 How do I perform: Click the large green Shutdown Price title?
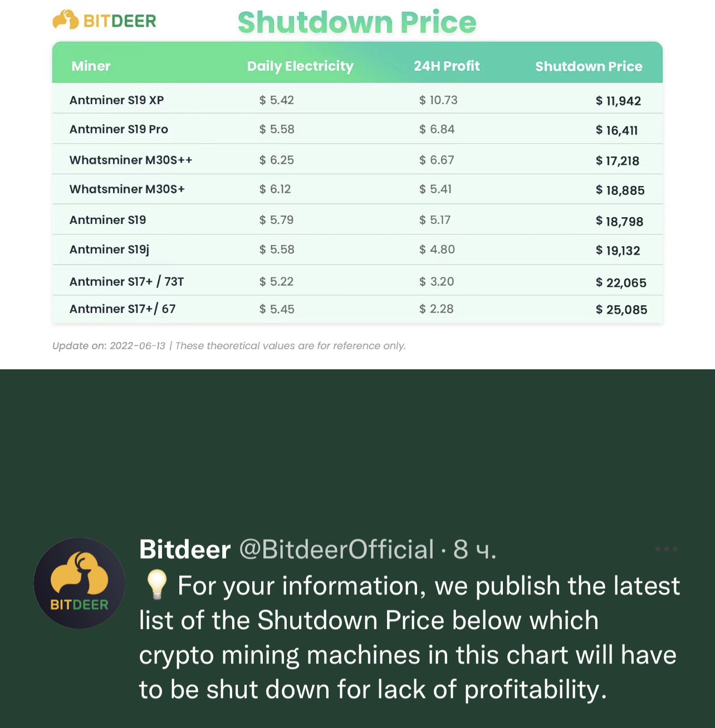click(x=357, y=22)
